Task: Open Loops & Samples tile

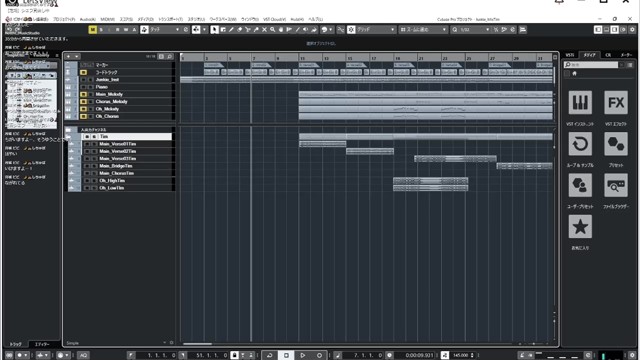Action: pos(580,144)
